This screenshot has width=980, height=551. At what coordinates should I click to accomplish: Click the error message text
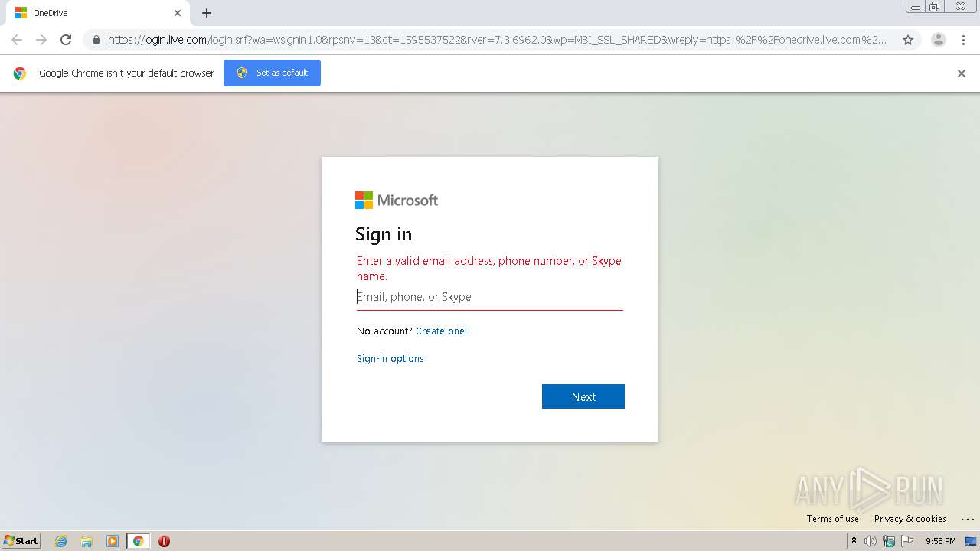click(489, 269)
